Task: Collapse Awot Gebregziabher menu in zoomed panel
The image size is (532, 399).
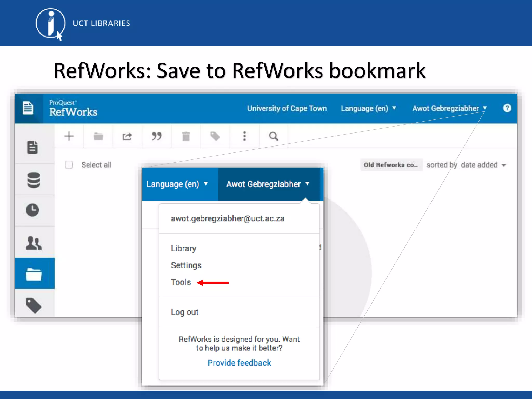Action: click(268, 184)
